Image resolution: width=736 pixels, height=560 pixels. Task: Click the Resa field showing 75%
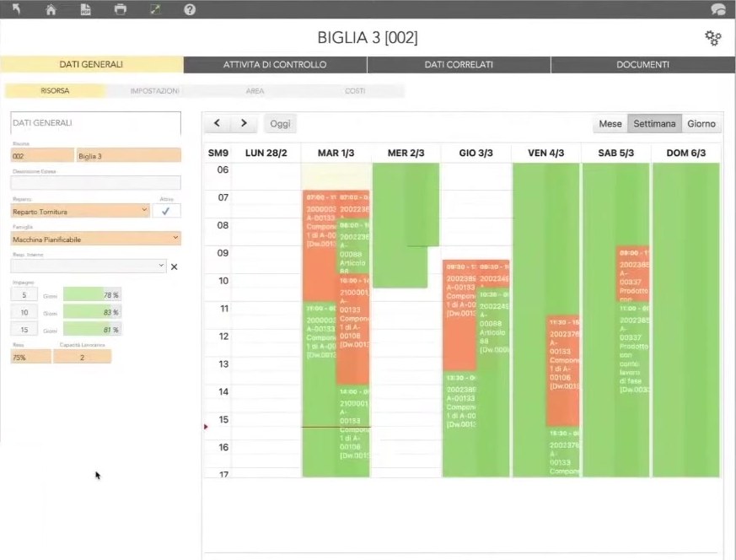point(30,357)
